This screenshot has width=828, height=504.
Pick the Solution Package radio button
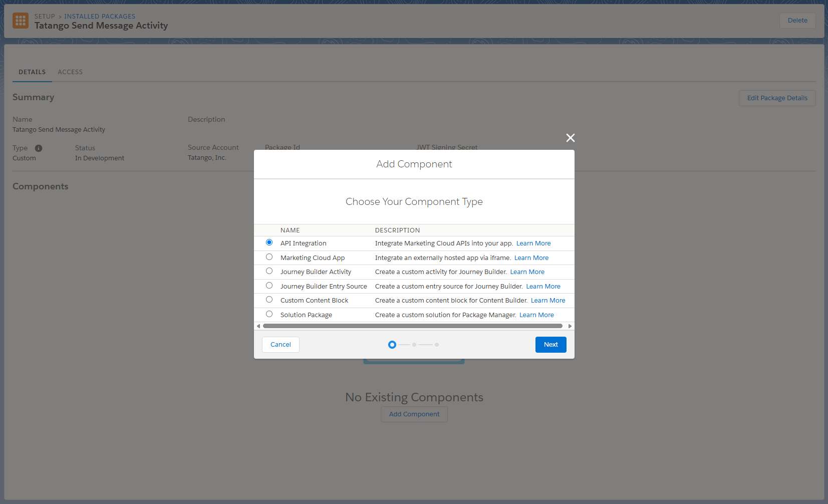tap(269, 314)
